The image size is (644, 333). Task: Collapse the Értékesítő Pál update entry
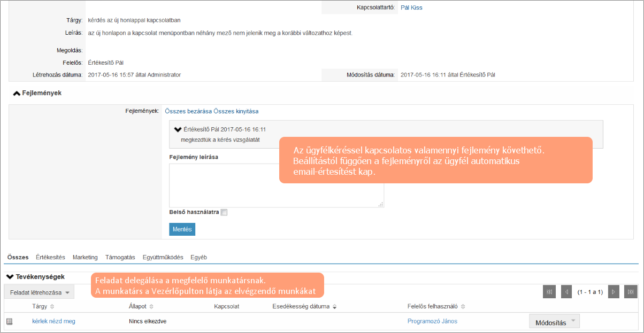(x=178, y=129)
